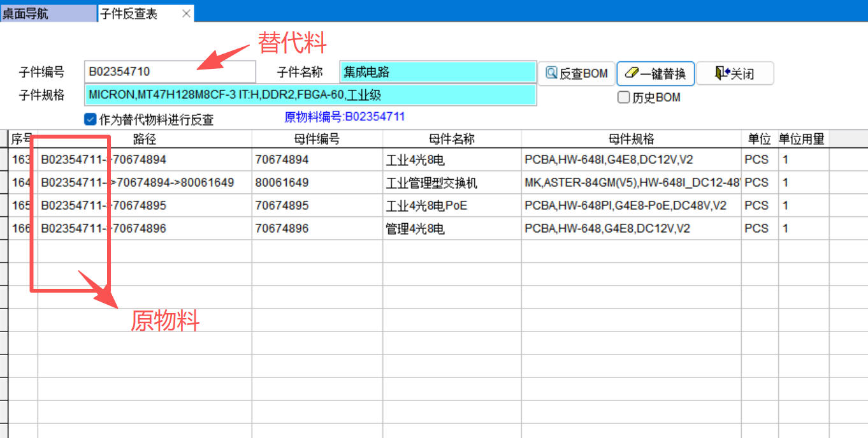Viewport: 868px width, 438px height.
Task: Click the 管理4光8电 name cell
Action: (415, 228)
